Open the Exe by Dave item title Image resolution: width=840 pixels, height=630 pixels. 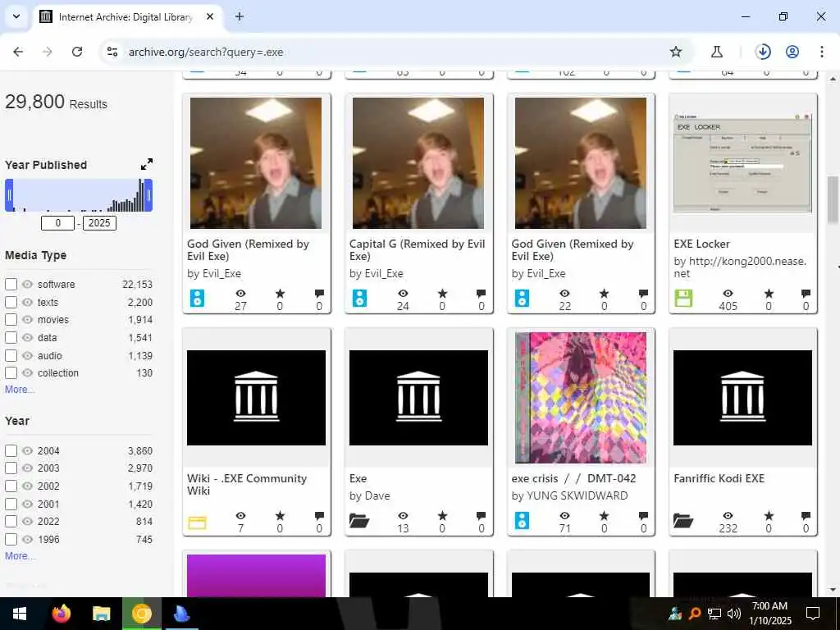pos(358,478)
